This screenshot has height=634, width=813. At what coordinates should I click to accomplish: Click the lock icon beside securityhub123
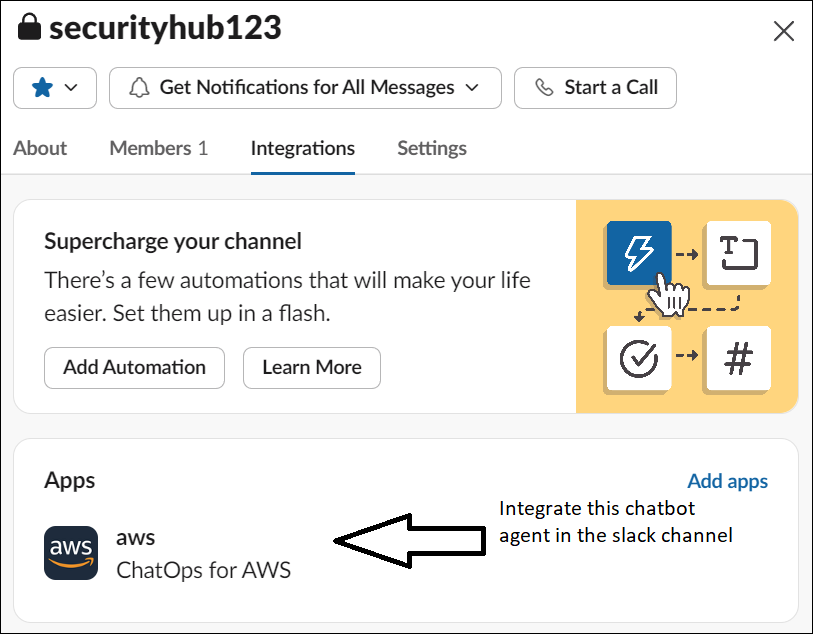click(x=30, y=28)
